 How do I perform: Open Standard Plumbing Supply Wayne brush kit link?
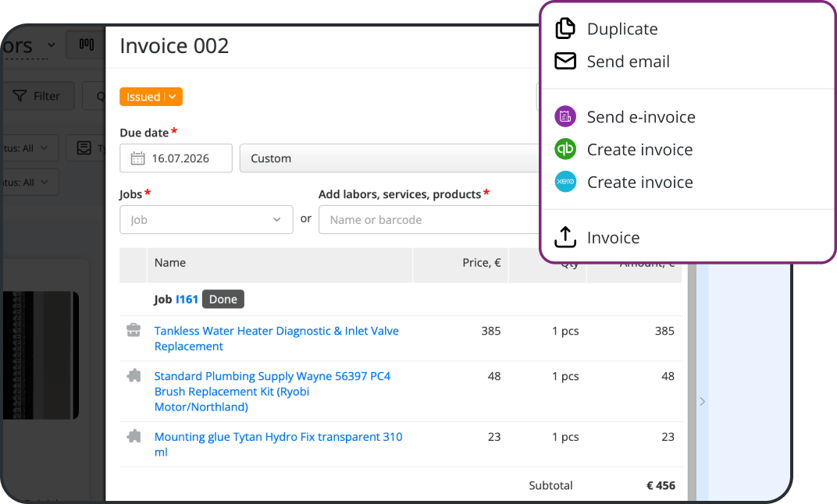(x=272, y=391)
